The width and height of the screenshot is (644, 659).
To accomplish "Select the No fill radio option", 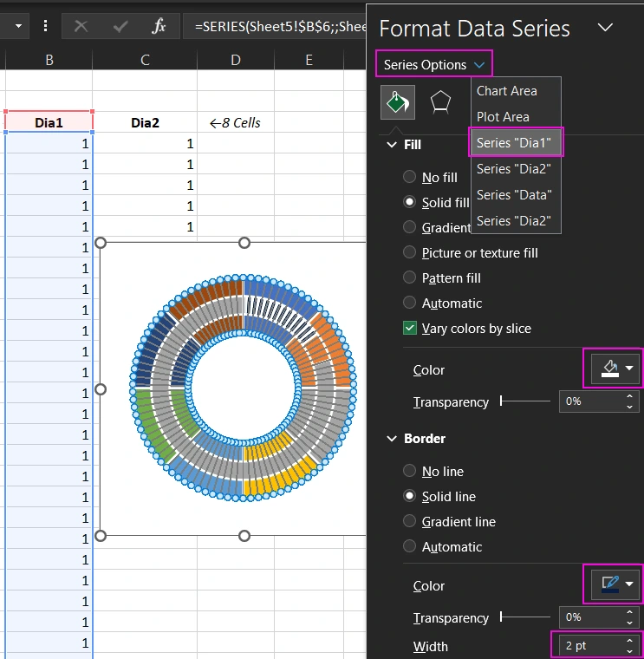I will click(x=410, y=177).
